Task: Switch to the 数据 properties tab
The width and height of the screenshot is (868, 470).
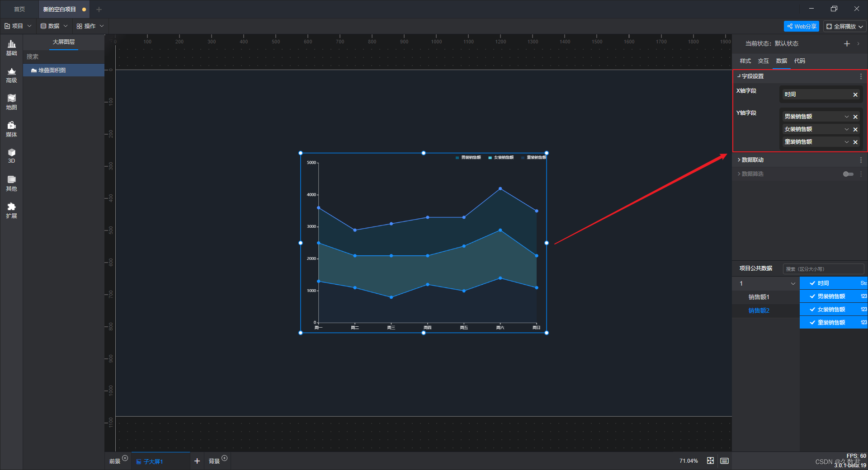Action: pos(781,61)
